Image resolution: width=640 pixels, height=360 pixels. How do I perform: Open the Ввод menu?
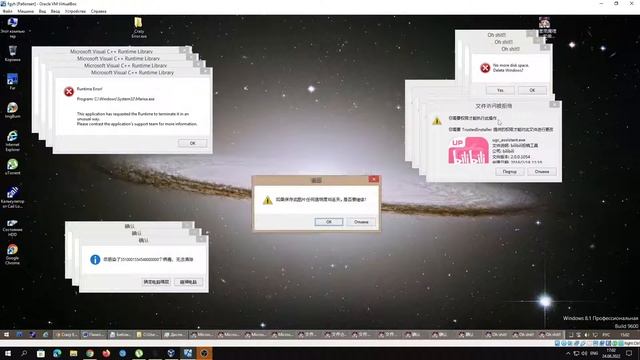click(55, 11)
